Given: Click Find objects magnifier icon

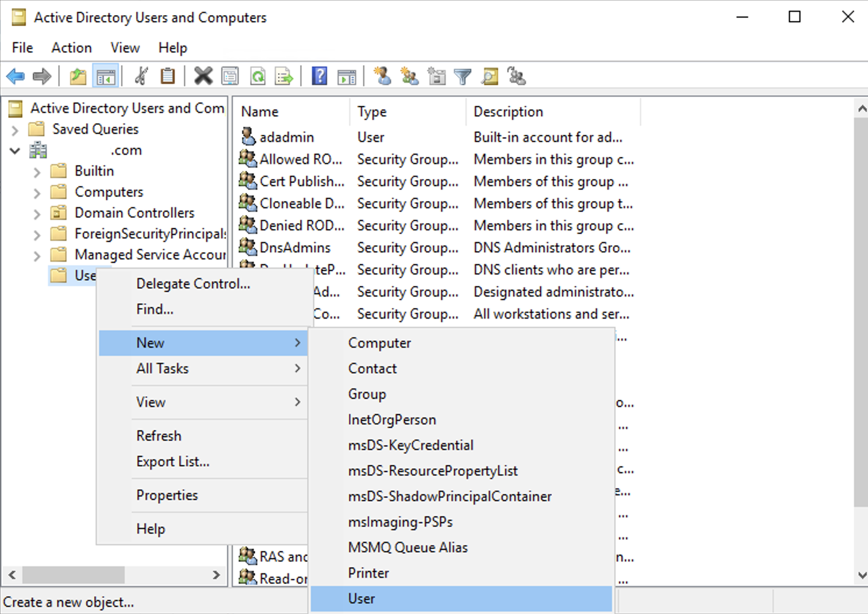Looking at the screenshot, I should 490,76.
